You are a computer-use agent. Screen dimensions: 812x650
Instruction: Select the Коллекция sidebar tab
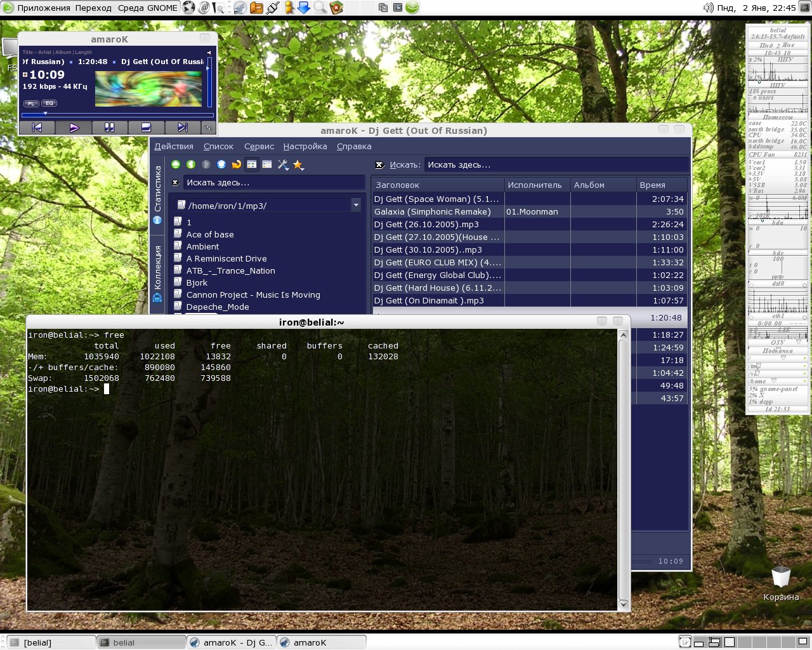pos(158,273)
